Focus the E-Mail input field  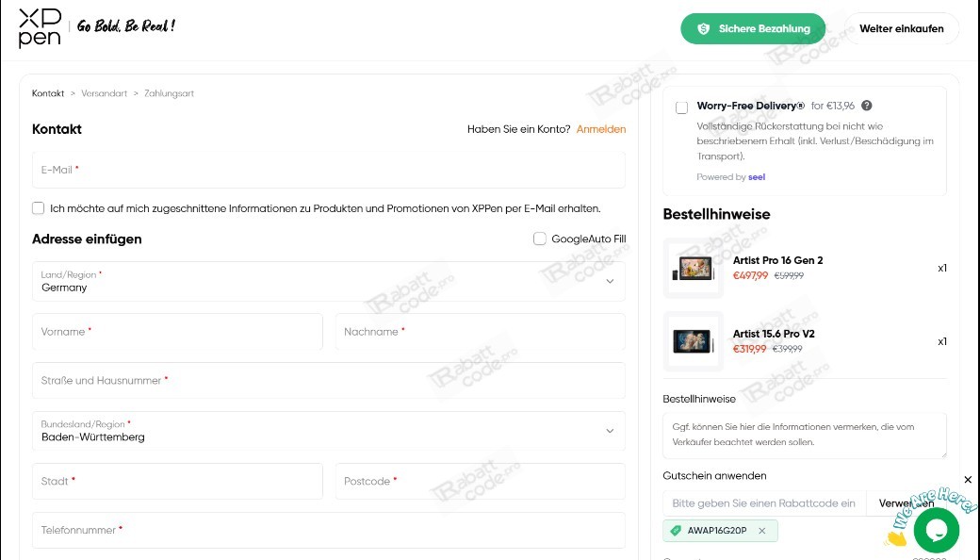coord(329,170)
